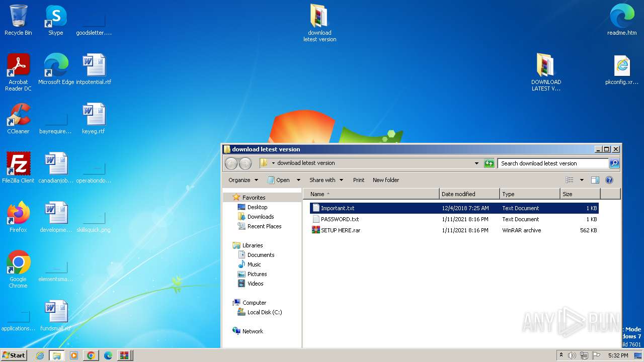644x362 pixels.
Task: Go to Desktop in navigation pane
Action: click(252, 207)
